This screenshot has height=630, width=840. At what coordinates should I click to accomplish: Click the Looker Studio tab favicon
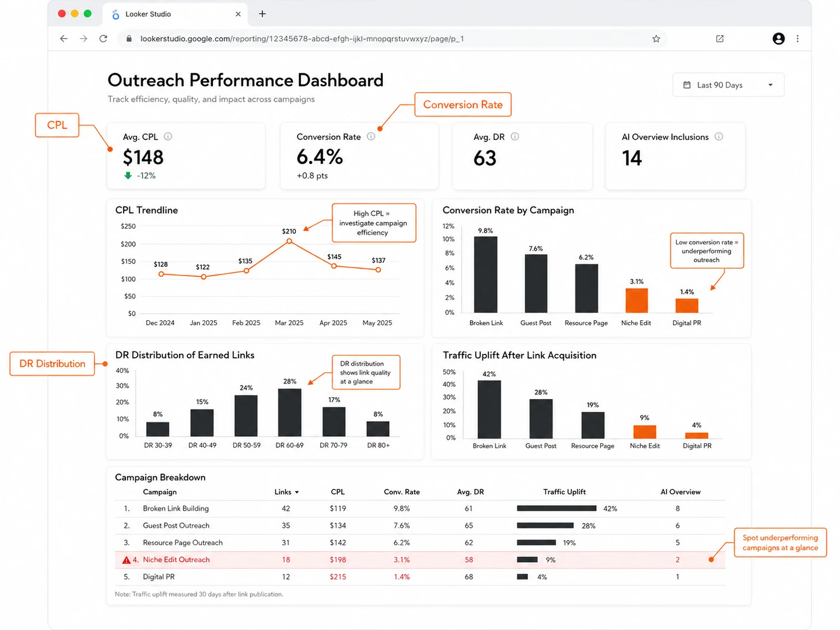coord(115,14)
